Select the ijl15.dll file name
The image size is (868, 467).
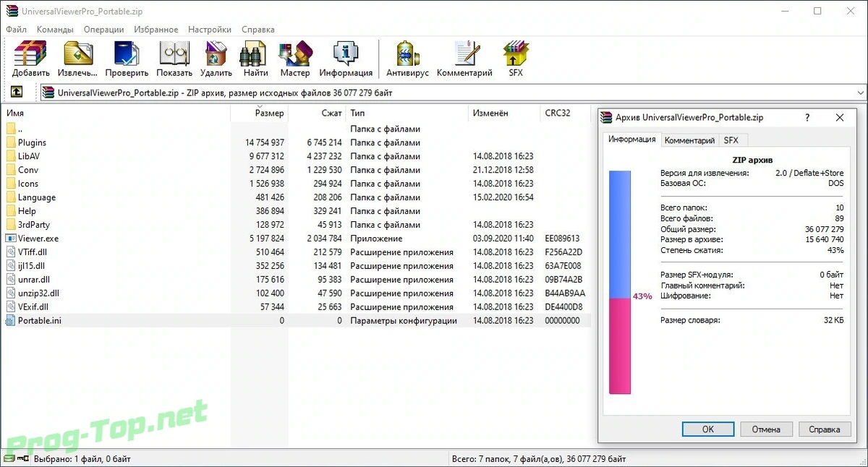point(31,265)
